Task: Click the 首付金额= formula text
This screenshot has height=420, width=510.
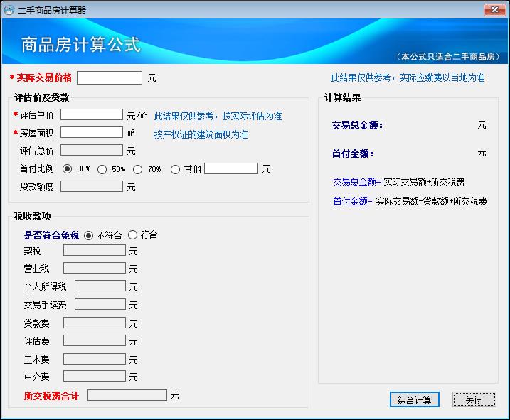Action: [352, 201]
